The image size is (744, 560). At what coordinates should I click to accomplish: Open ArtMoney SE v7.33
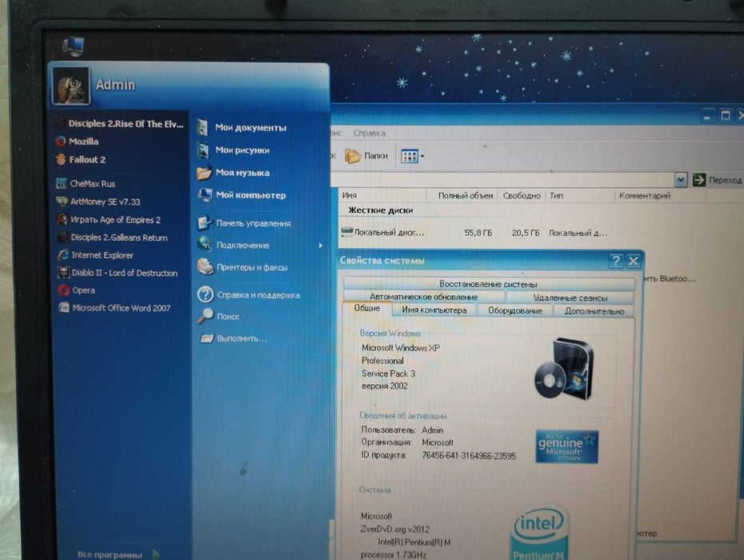click(98, 202)
